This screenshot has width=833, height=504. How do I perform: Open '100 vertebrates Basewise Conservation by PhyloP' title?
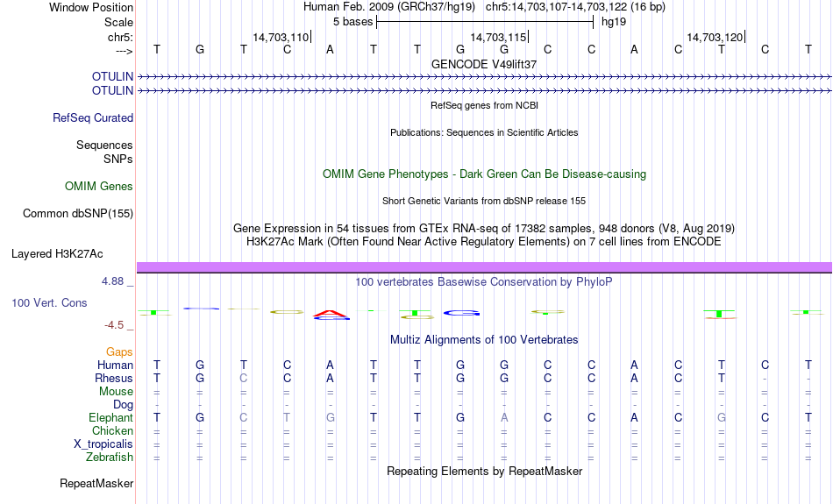[x=484, y=282]
